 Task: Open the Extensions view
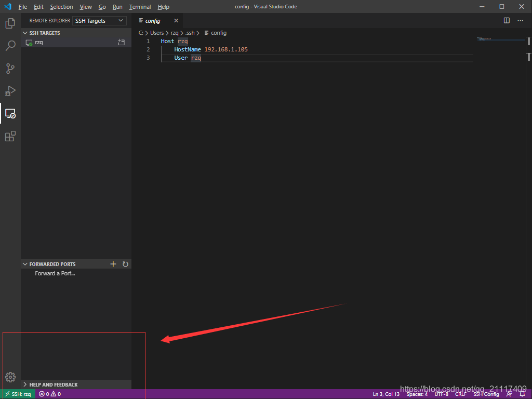pos(10,137)
